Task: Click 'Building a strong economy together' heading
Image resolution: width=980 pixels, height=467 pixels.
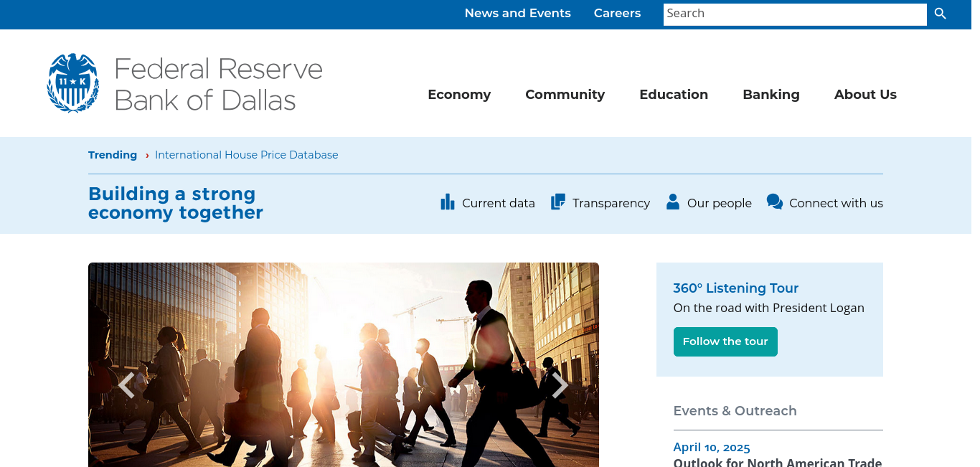Action: tap(176, 203)
